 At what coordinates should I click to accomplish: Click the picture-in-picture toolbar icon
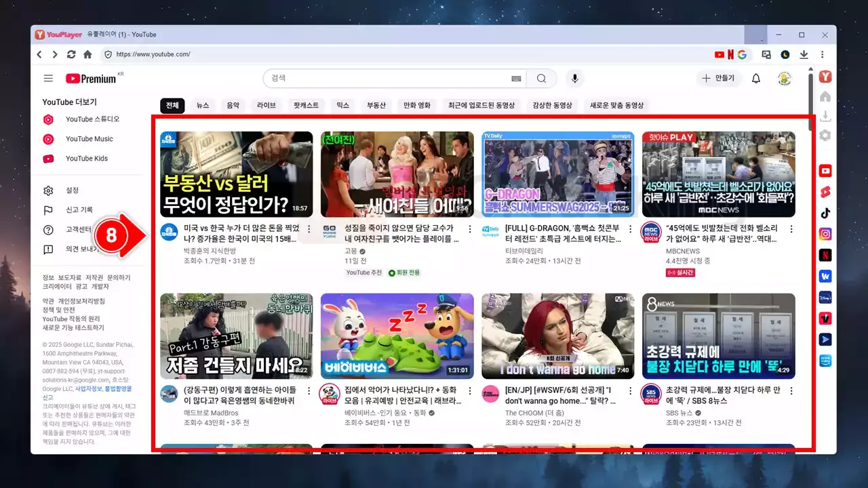(x=766, y=54)
